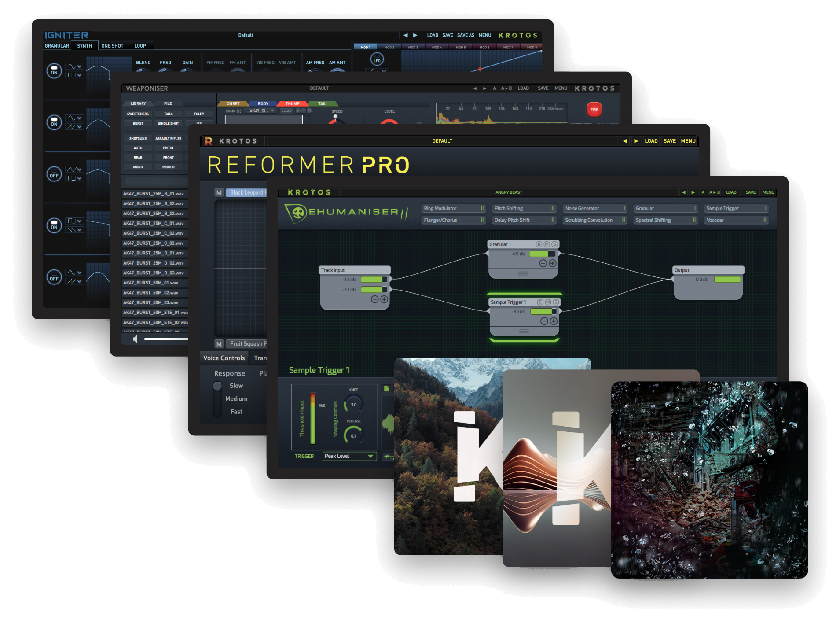Open first oscillator sine waveform dropdown

tap(74, 66)
